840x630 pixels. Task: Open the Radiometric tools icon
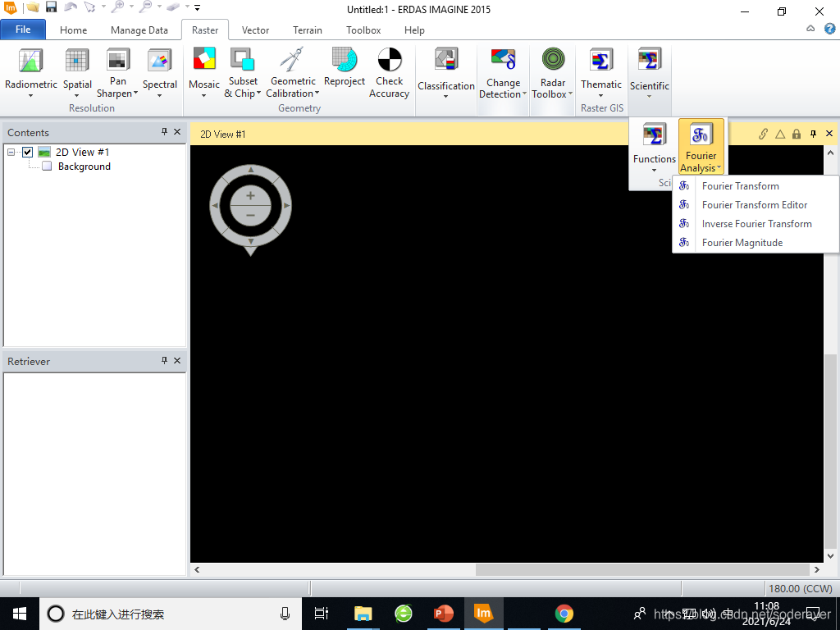click(x=30, y=60)
